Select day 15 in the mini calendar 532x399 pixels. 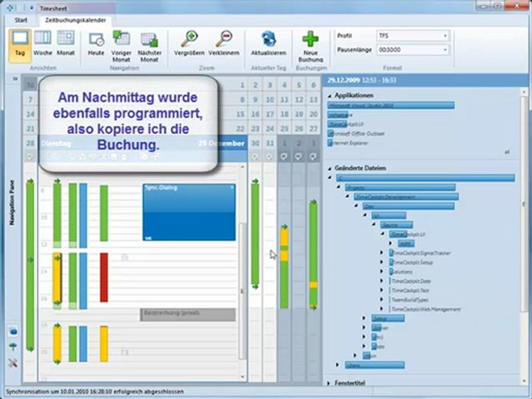point(240,114)
